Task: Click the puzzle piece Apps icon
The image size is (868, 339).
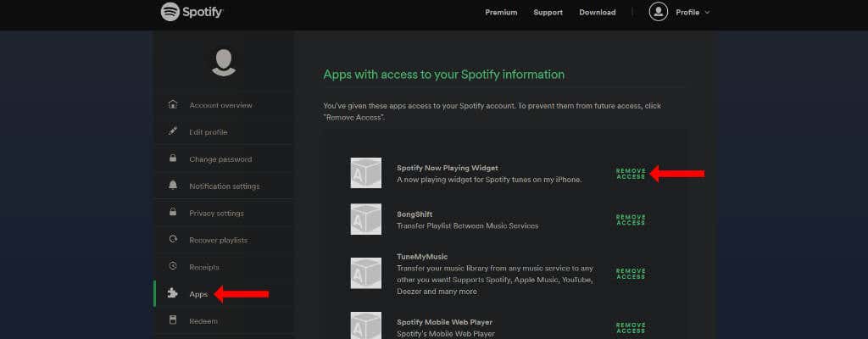Action: tap(173, 294)
